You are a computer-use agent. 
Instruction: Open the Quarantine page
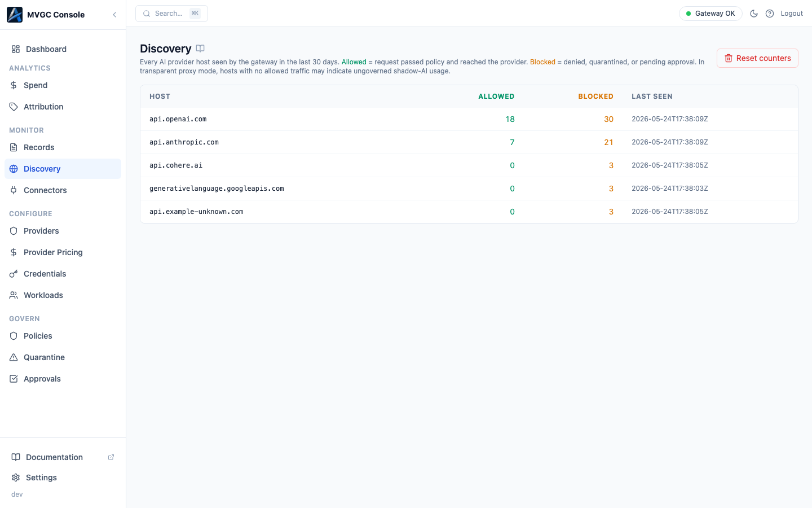[63, 357]
